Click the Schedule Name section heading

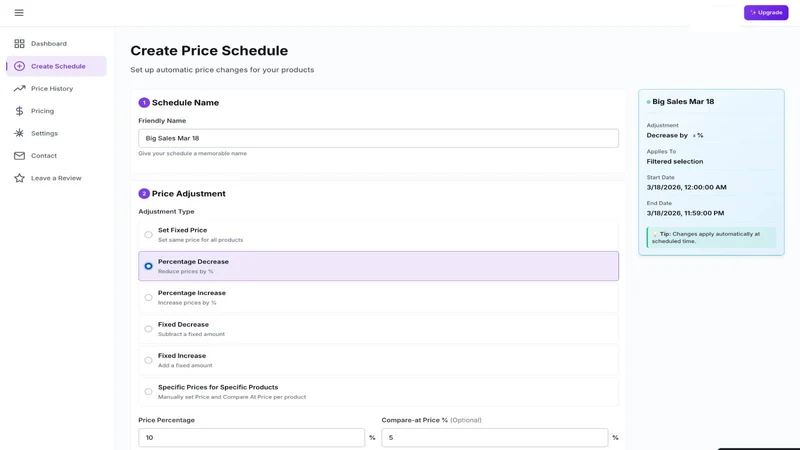[185, 103]
